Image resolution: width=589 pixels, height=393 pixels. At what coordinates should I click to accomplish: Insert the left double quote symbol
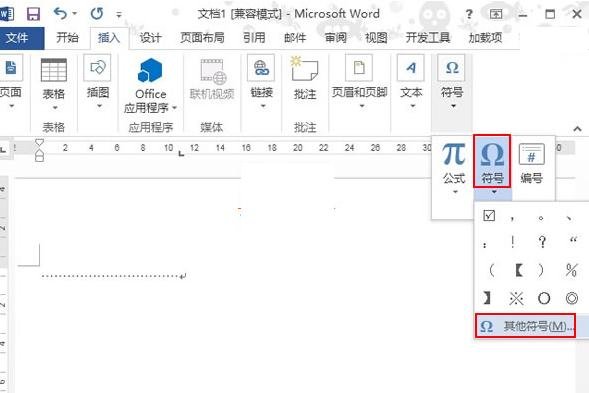click(573, 240)
